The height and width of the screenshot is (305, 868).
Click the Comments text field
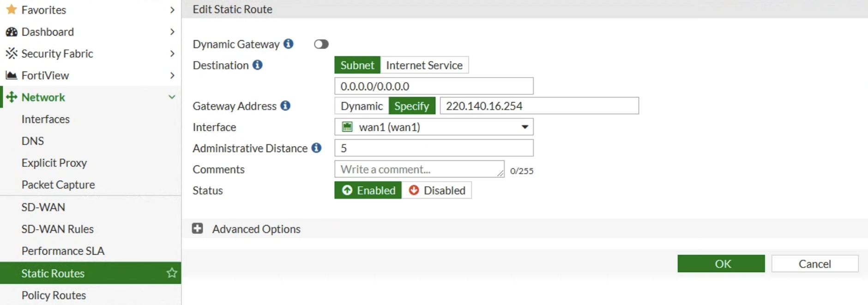[x=419, y=169]
